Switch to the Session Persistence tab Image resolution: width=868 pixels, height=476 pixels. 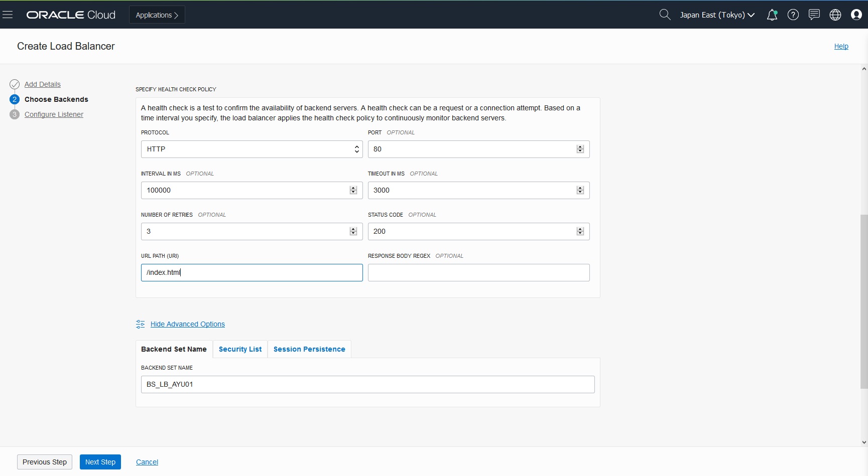click(309, 349)
